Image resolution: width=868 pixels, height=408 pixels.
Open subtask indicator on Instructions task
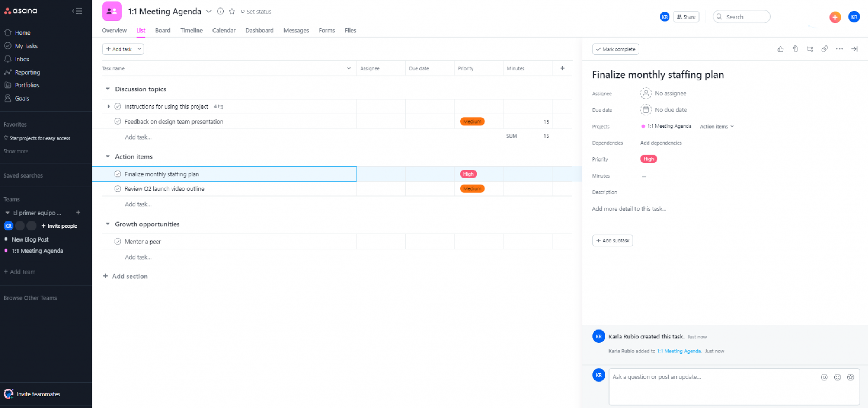(x=219, y=107)
